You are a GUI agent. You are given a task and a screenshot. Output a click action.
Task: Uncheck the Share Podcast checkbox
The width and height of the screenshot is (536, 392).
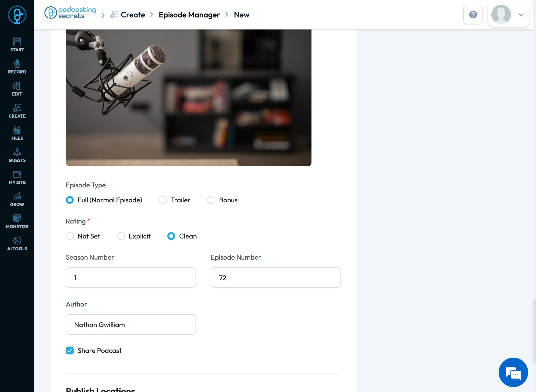click(x=70, y=350)
